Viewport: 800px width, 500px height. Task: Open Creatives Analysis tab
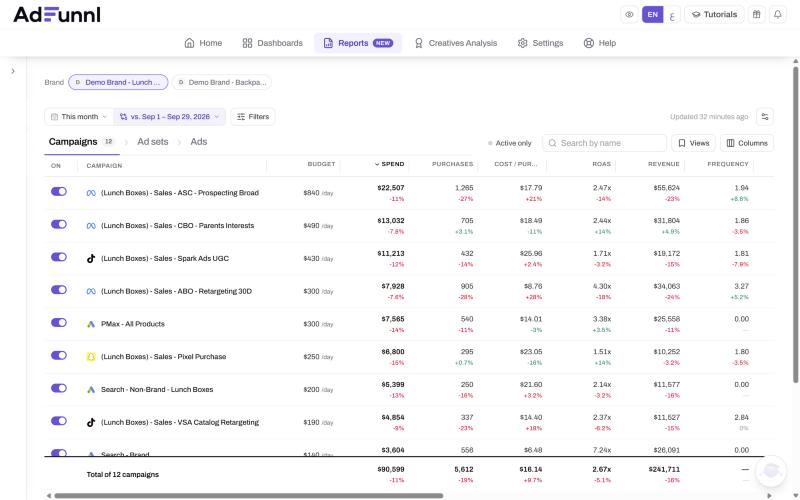456,43
